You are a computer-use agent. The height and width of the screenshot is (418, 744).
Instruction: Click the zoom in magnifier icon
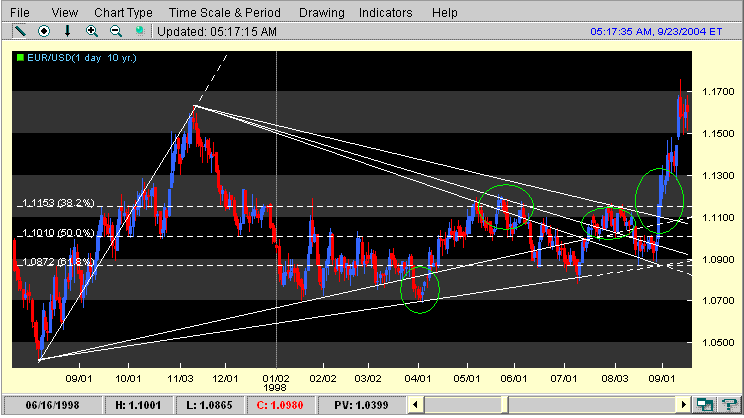click(x=92, y=31)
